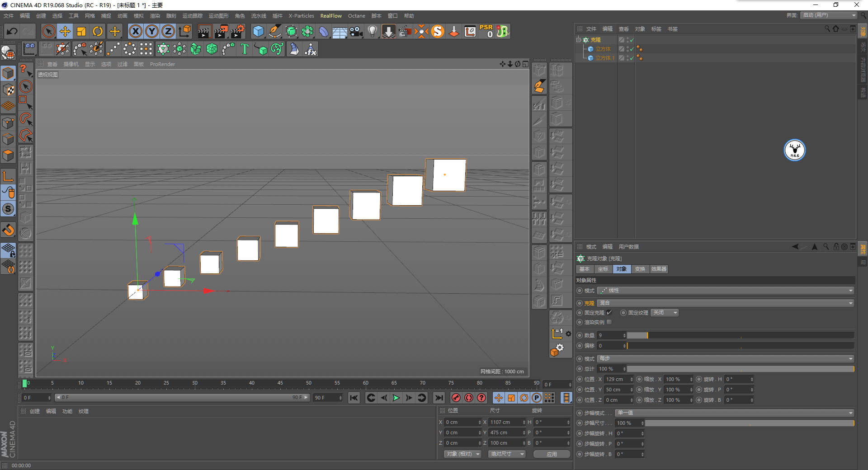
Task: Click frame 45 on the timeline ruler
Action: (x=280, y=383)
